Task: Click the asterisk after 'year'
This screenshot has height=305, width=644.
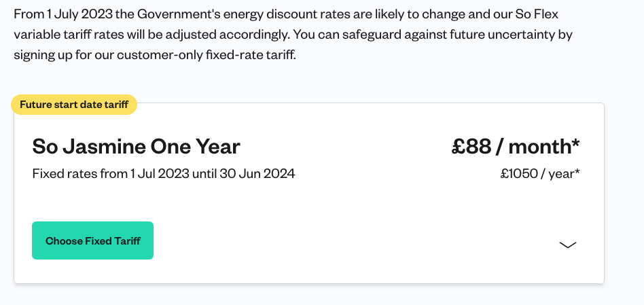Action: (577, 171)
